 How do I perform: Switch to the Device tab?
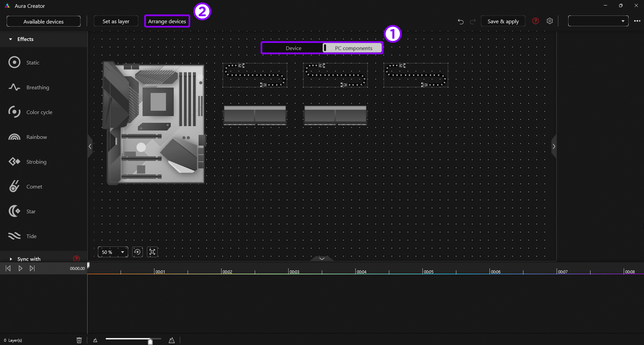(293, 48)
